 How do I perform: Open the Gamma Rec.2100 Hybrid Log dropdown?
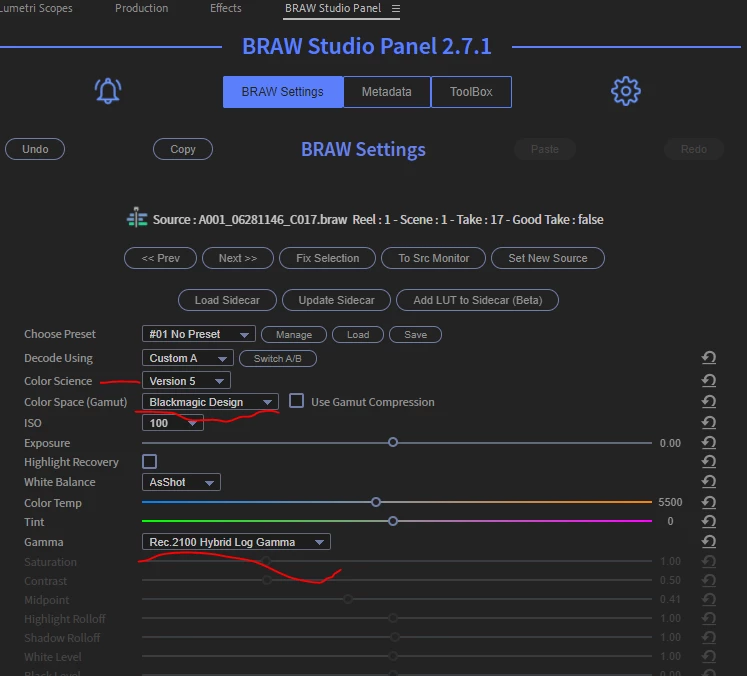point(236,542)
